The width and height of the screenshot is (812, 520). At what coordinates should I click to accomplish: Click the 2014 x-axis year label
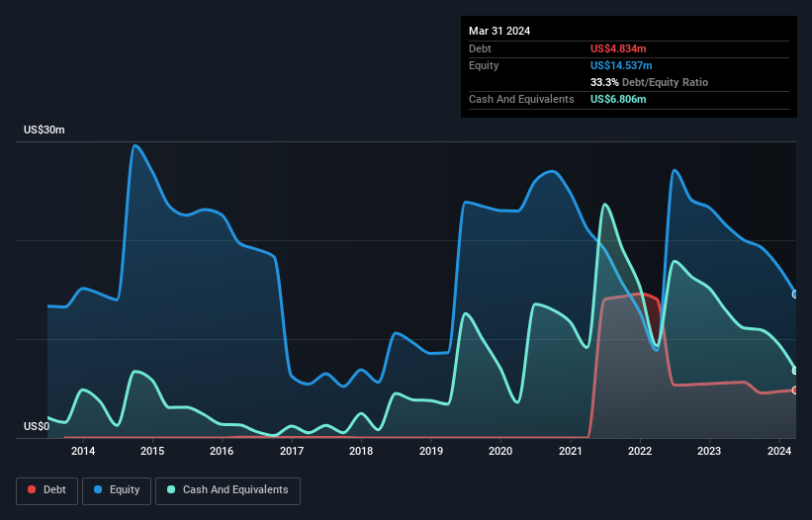[83, 452]
